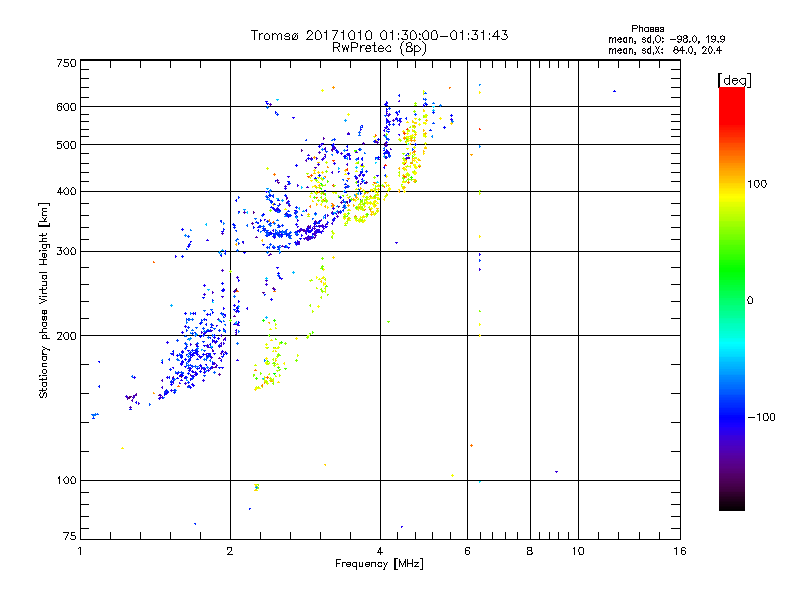The height and width of the screenshot is (600, 800).
Task: Click the y-axis tick label '75'
Action: [70, 536]
